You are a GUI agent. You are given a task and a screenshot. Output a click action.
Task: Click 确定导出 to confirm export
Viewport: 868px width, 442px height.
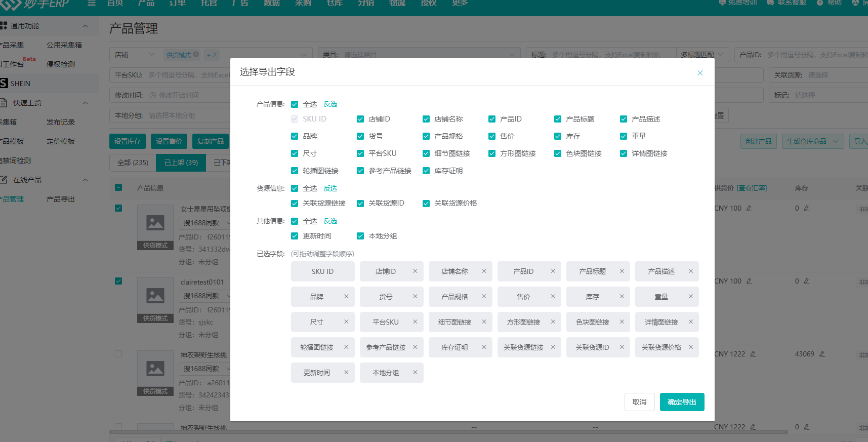(x=682, y=402)
